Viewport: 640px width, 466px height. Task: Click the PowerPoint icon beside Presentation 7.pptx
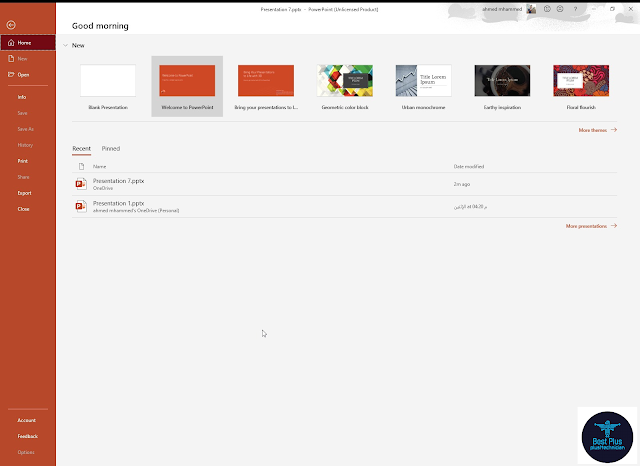point(81,184)
